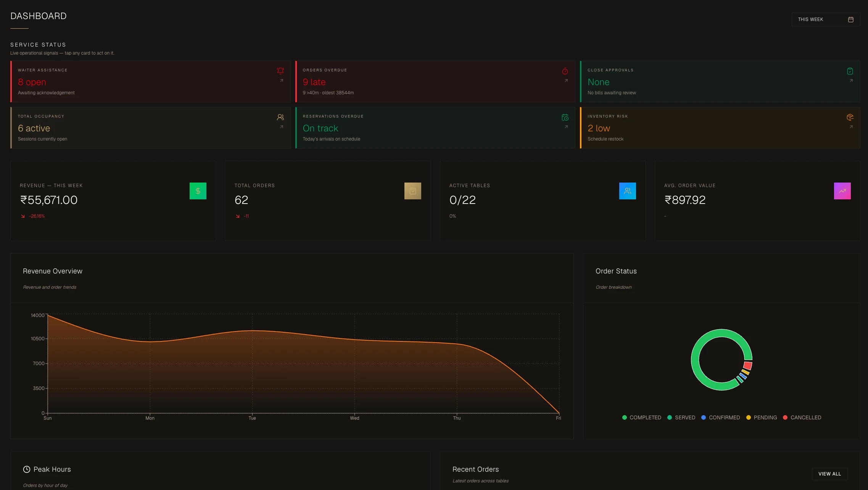The height and width of the screenshot is (490, 868).
Task: Click the red down arrow under Total Orders
Action: 238,216
